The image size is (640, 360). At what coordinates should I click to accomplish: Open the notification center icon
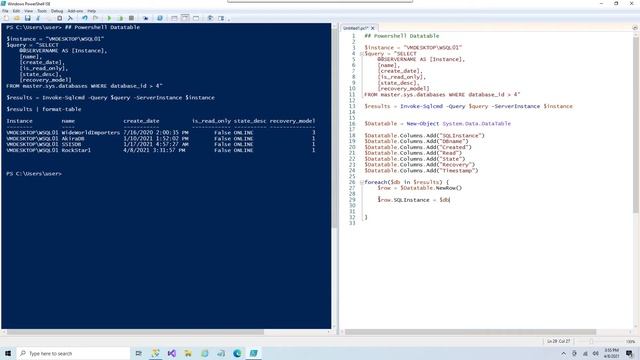pos(629,353)
